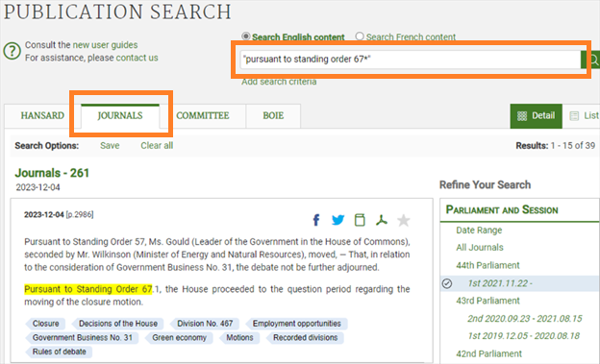Screen dimensions: 600x364
Task: Uncheck the 1st 2021.11.22 session filter
Action: (x=447, y=283)
